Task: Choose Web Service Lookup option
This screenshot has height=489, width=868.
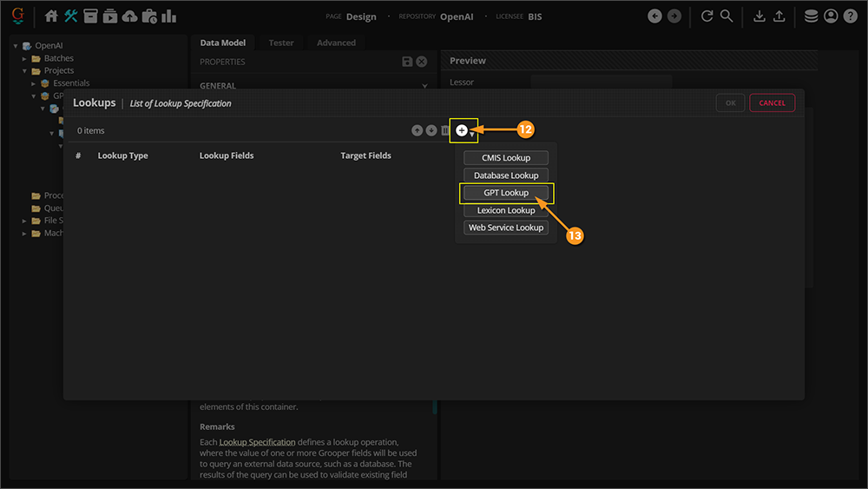Action: (506, 228)
